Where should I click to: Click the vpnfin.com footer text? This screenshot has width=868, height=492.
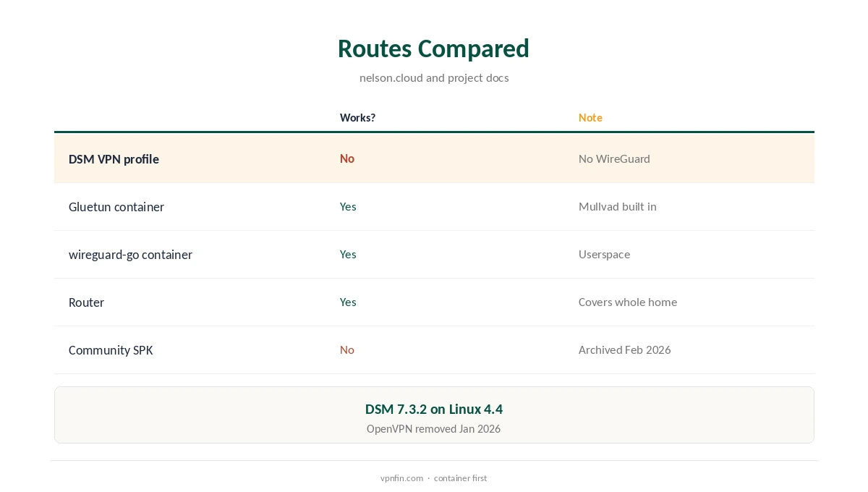click(x=401, y=478)
